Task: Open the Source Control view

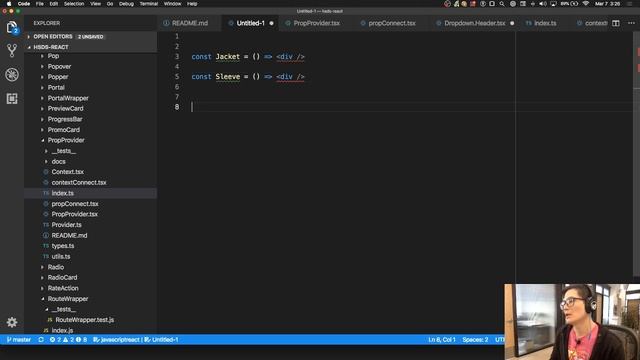Action: coord(12,51)
